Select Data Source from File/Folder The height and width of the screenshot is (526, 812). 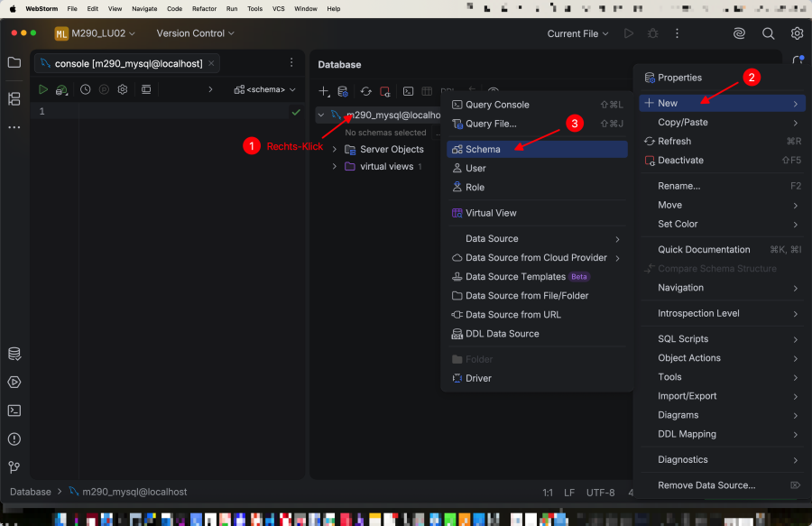[x=537, y=296]
